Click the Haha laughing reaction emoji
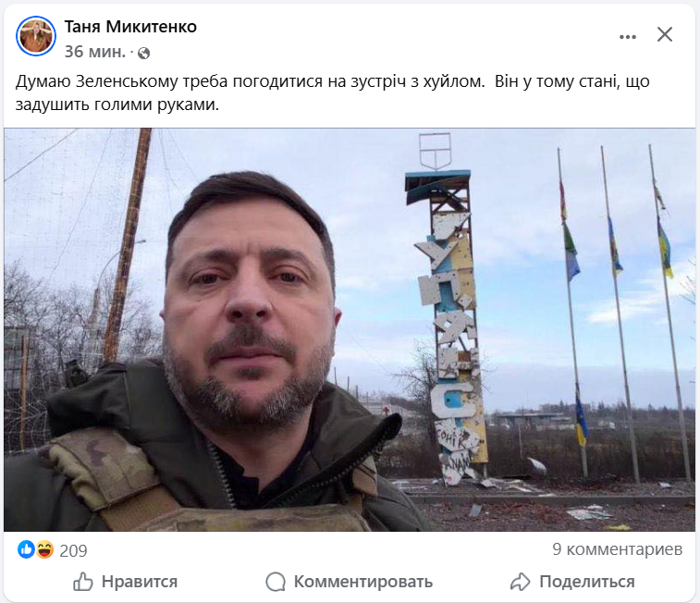This screenshot has height=603, width=700. (45, 549)
